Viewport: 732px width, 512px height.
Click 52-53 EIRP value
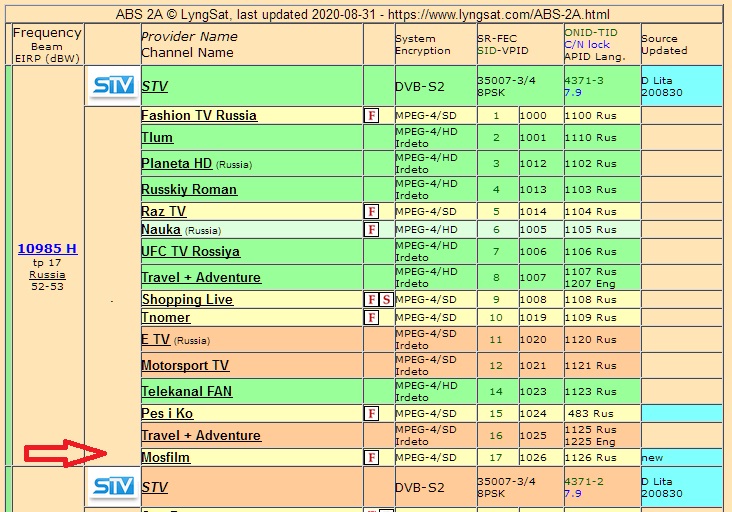[x=47, y=286]
